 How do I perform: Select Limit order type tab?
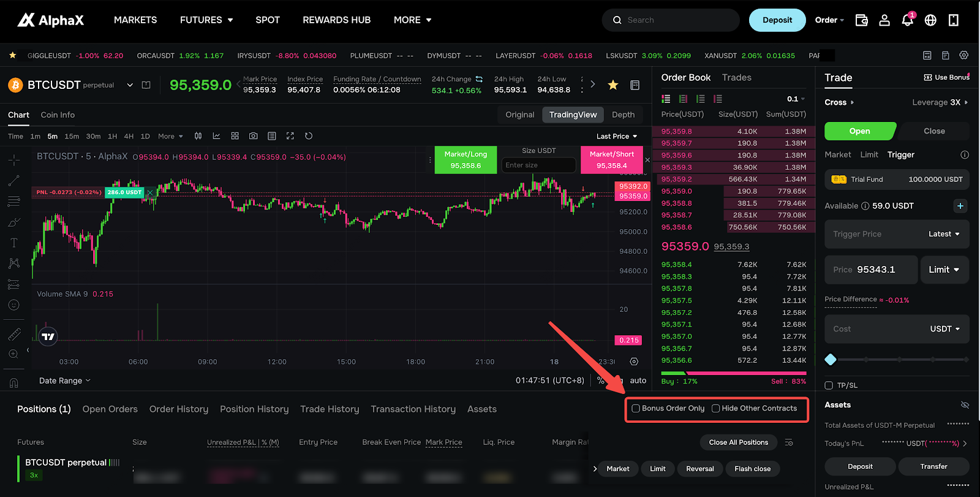coord(869,155)
